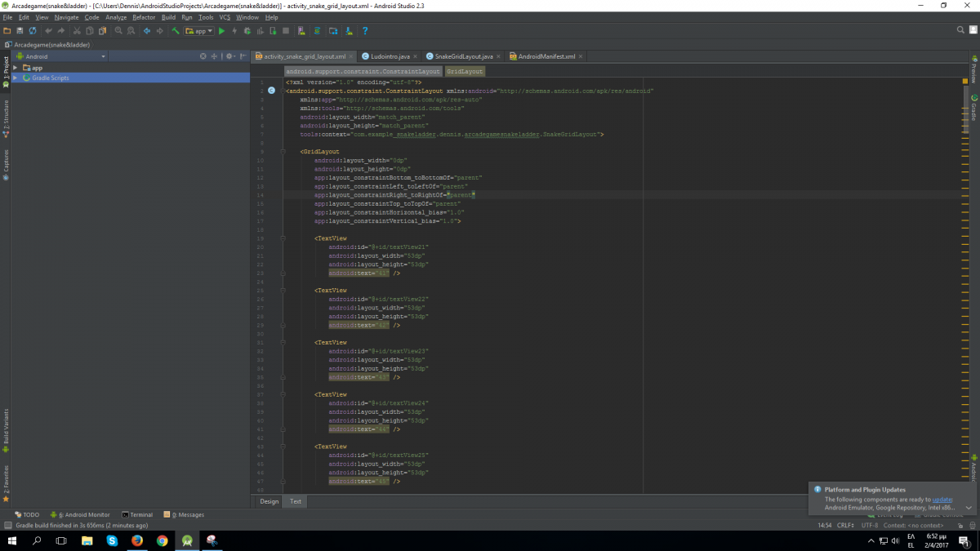The height and width of the screenshot is (551, 980).
Task: Navigate Forward with the right arrow
Action: 159,31
